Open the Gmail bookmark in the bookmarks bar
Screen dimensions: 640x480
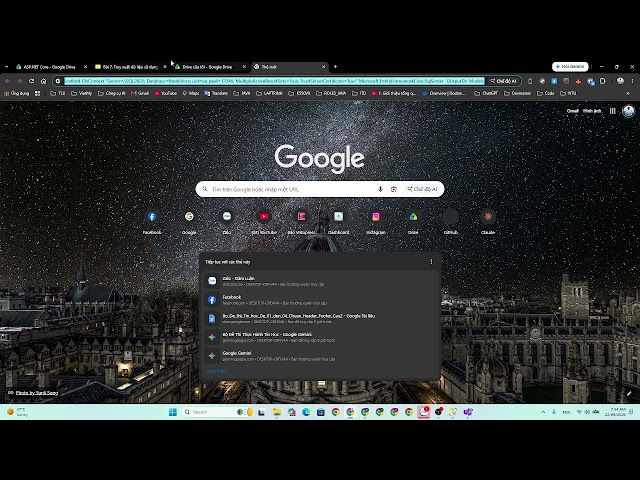pyautogui.click(x=140, y=93)
